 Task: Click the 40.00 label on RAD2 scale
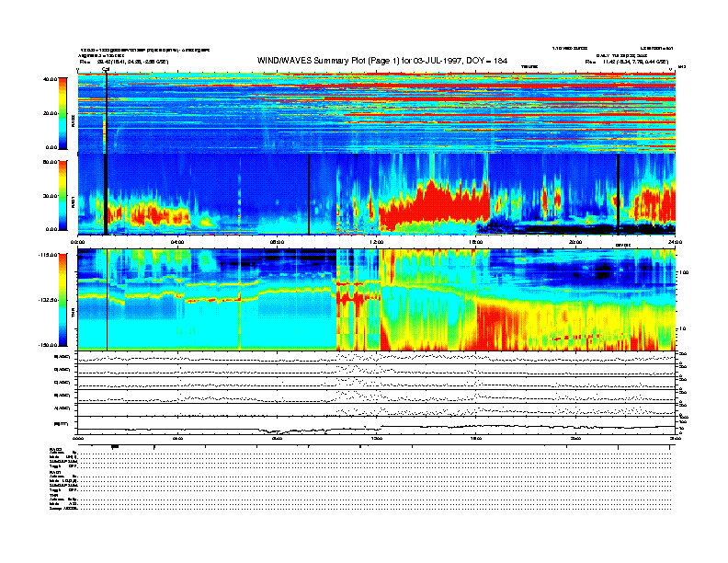pyautogui.click(x=51, y=79)
